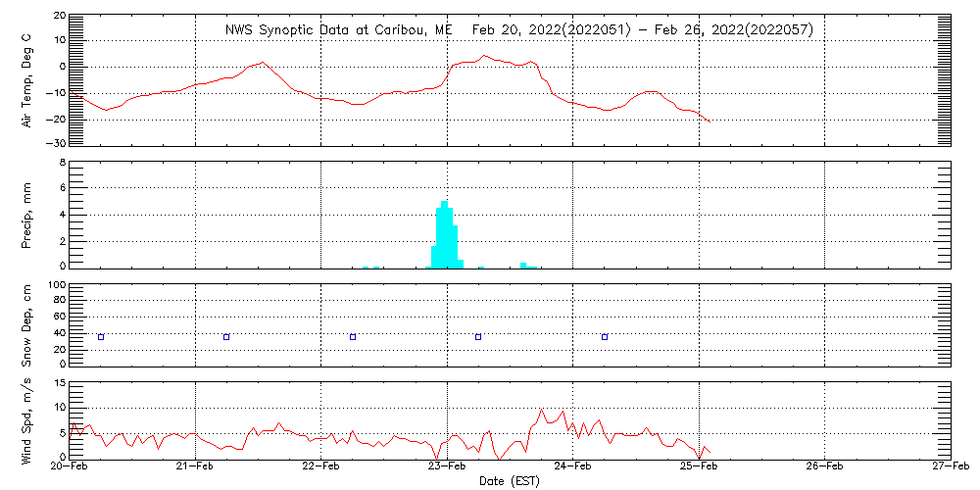
Task: Click the snow depth square after 22-Feb
Action: (353, 337)
